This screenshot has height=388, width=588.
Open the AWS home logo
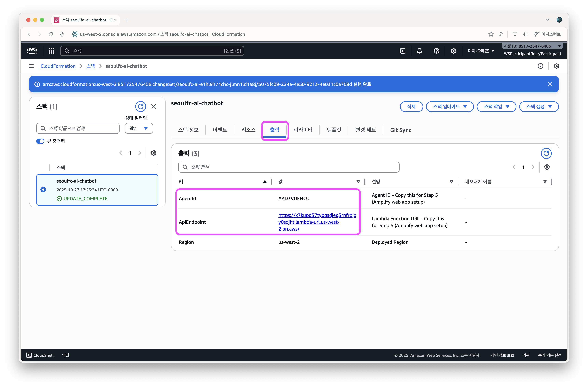point(32,51)
